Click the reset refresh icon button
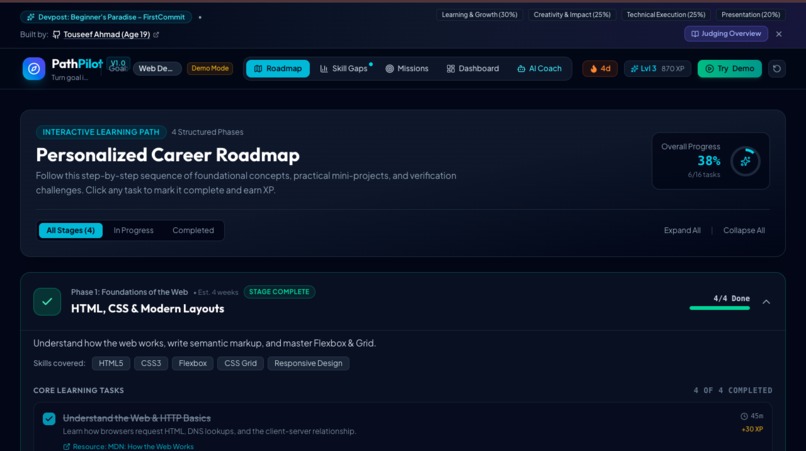The image size is (806, 451). click(x=777, y=68)
